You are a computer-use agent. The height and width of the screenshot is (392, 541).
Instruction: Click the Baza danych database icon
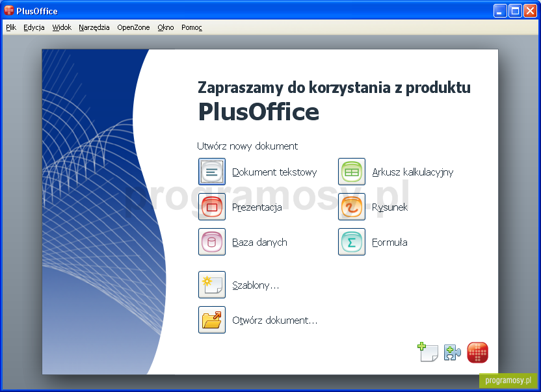212,242
